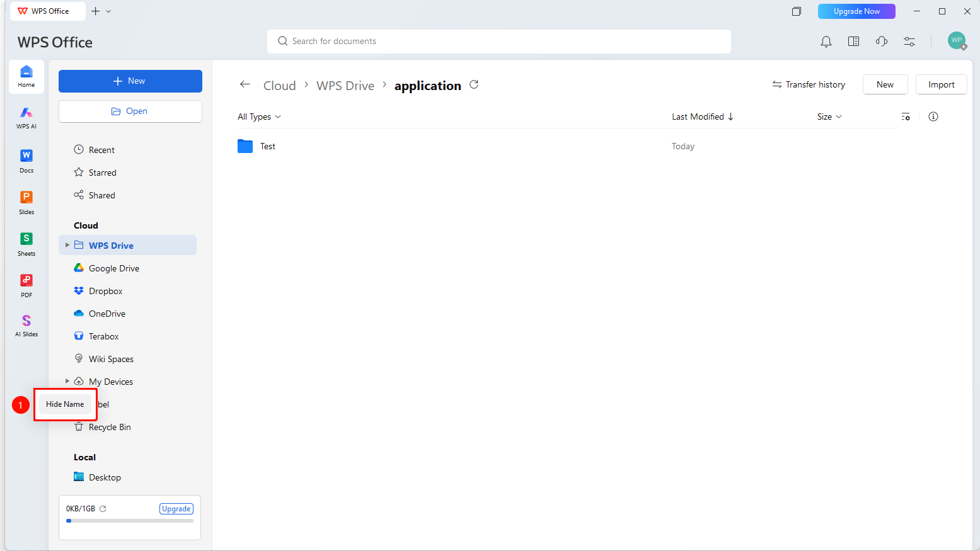Select the Test folder row
Screen dimensions: 980x551
[x=566, y=146]
